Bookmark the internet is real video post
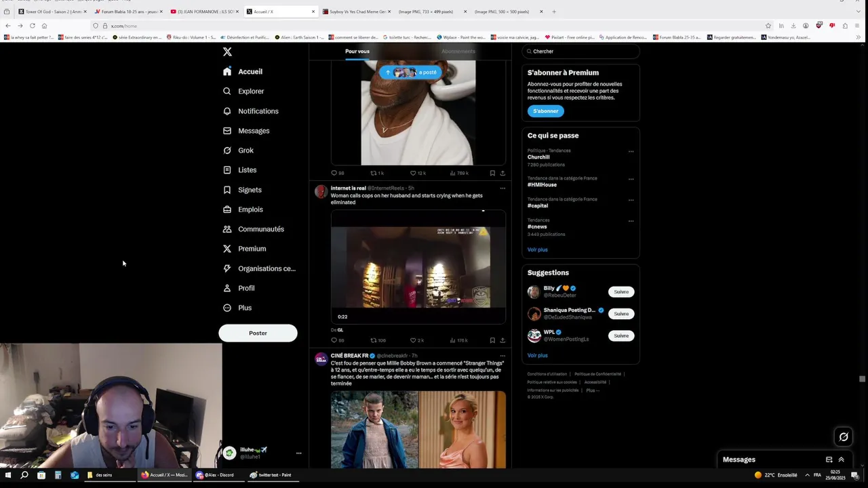Image resolution: width=868 pixels, height=488 pixels. (492, 340)
